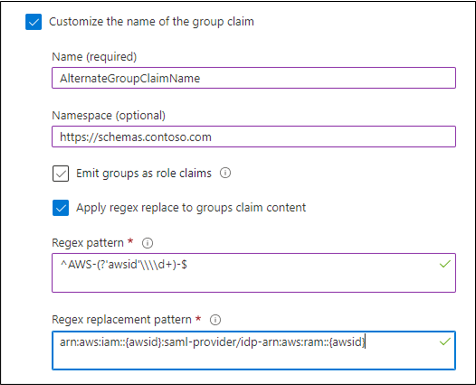
Task: Uncheck Customize the name of the group claim
Action: click(34, 22)
